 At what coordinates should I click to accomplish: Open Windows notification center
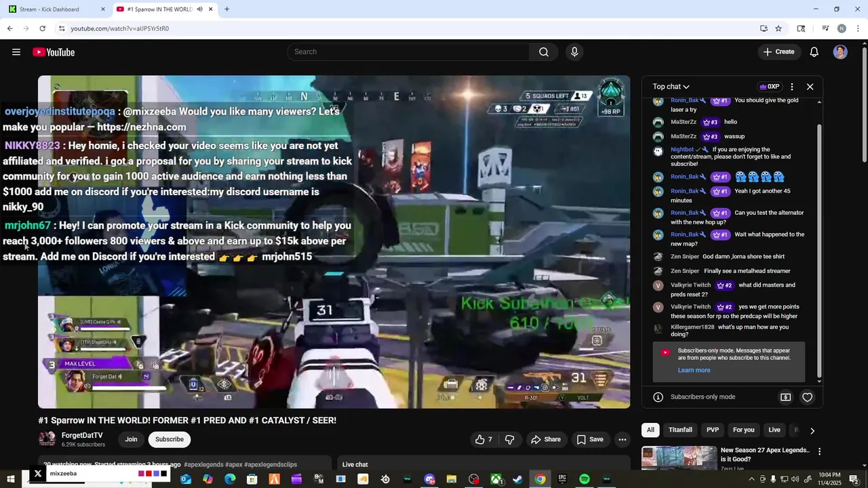click(854, 479)
